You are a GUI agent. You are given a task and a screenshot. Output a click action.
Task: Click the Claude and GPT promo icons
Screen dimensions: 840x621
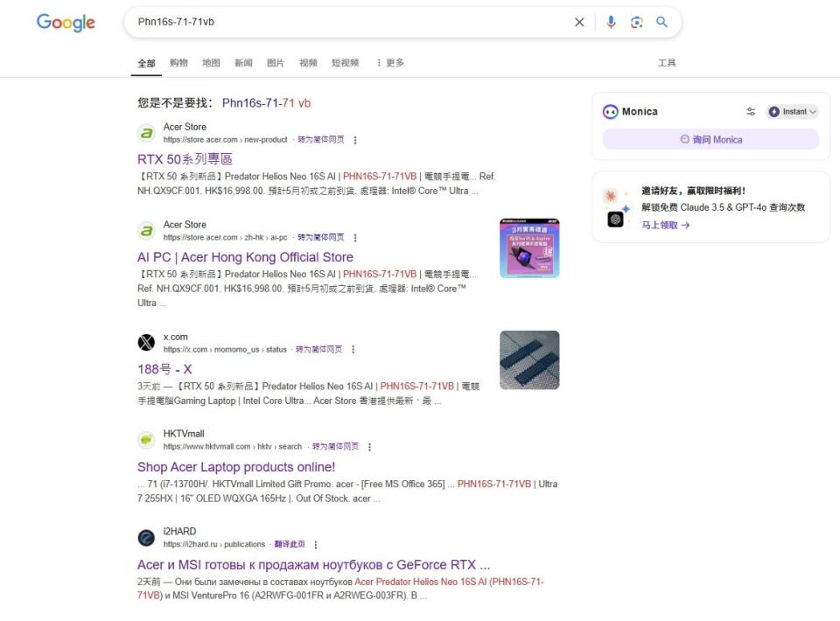point(618,207)
